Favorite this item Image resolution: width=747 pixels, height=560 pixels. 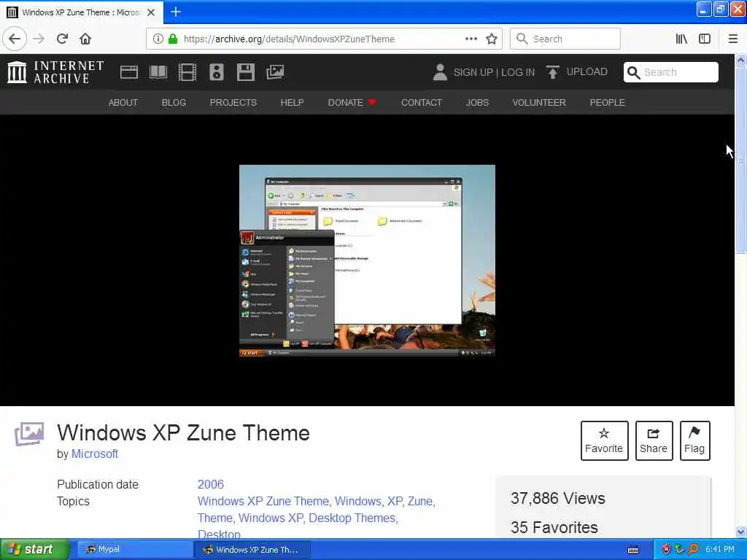pos(604,440)
